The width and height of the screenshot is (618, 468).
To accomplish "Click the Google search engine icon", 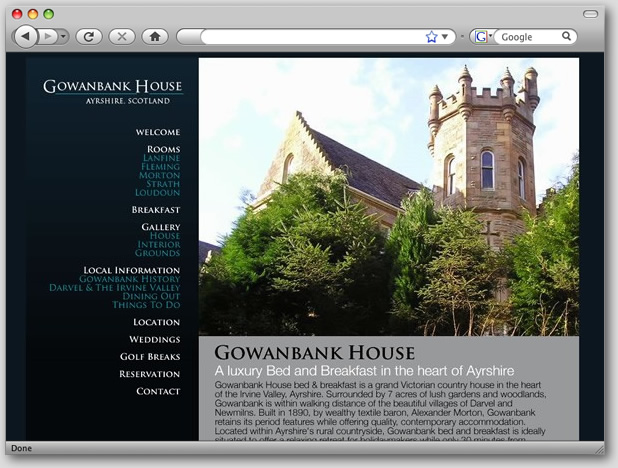I will 480,37.
